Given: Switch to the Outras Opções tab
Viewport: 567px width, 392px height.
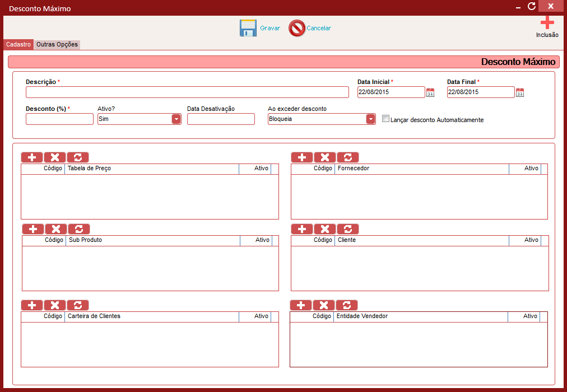Looking at the screenshot, I should (x=57, y=44).
